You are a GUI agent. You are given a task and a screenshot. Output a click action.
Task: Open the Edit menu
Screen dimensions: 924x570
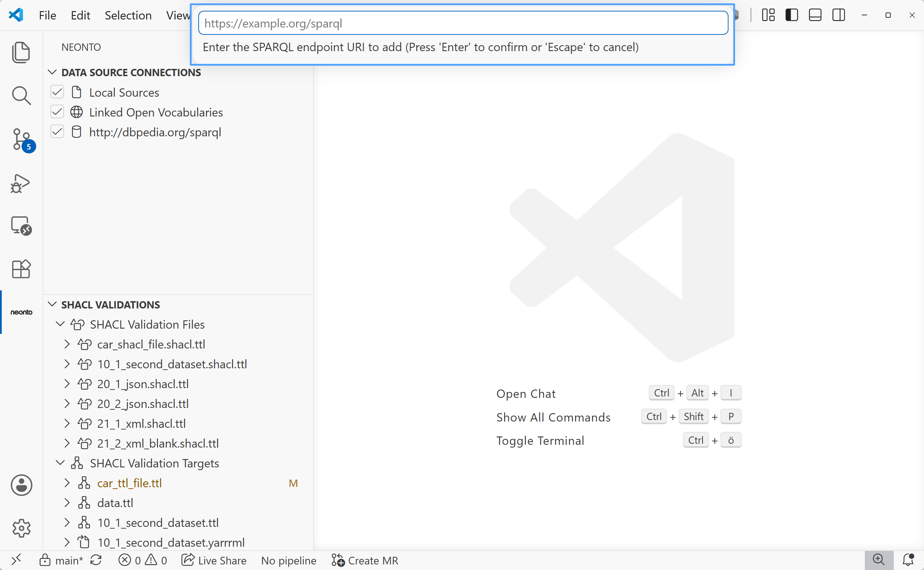80,15
